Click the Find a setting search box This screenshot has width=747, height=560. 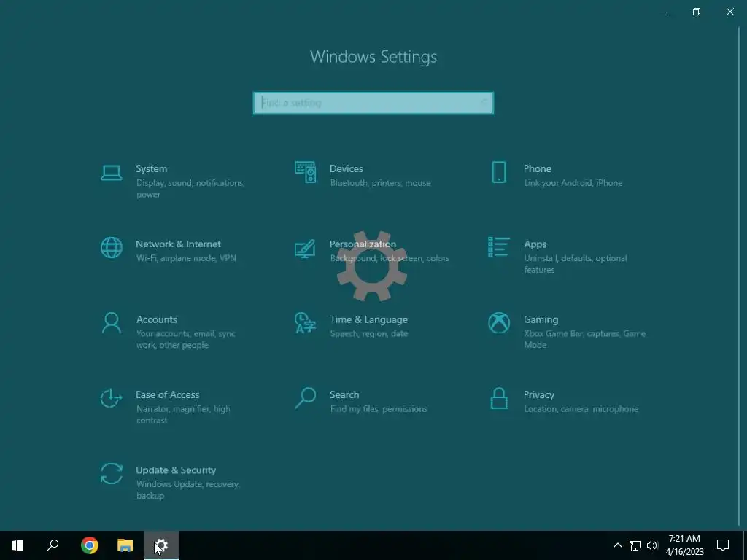373,103
